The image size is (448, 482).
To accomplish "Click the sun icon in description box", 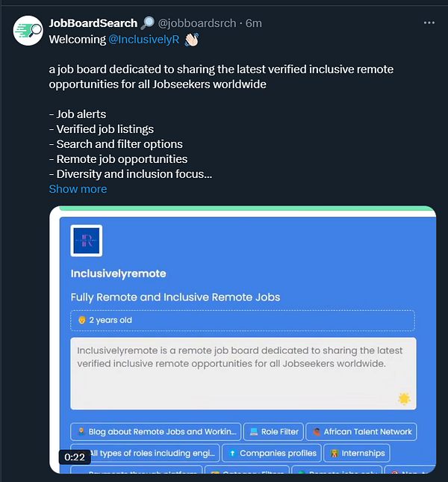I will (404, 398).
